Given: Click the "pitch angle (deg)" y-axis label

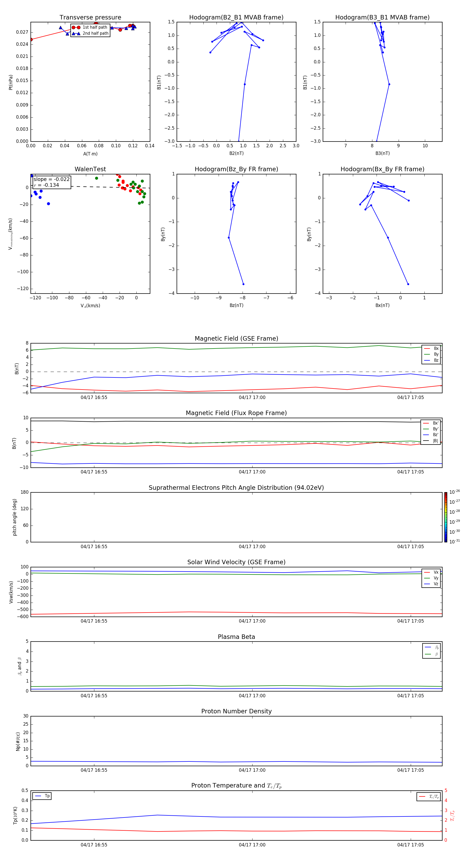Looking at the screenshot, I should 14,517.
